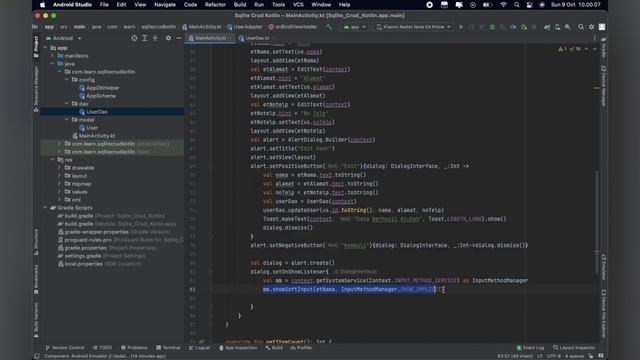Open the Device Manager toolbar icon
Image resolution: width=640 pixels, height=360 pixels.
click(x=557, y=27)
